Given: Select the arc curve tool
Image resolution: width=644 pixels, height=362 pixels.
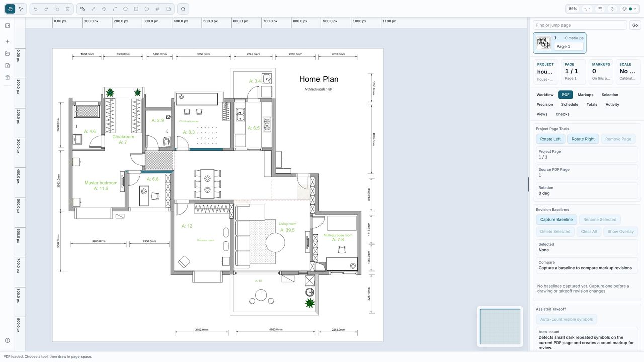Looking at the screenshot, I should [115, 9].
